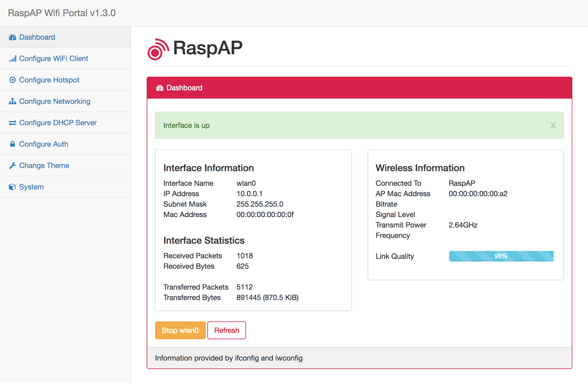Click the Transmit Power label
Image resolution: width=588 pixels, height=383 pixels.
click(401, 225)
